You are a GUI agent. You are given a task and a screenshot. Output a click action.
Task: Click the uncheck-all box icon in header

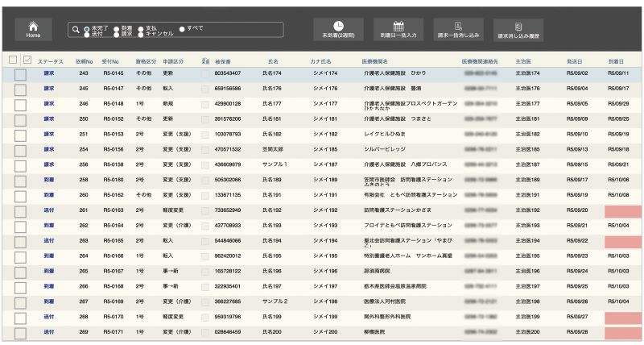click(x=13, y=60)
